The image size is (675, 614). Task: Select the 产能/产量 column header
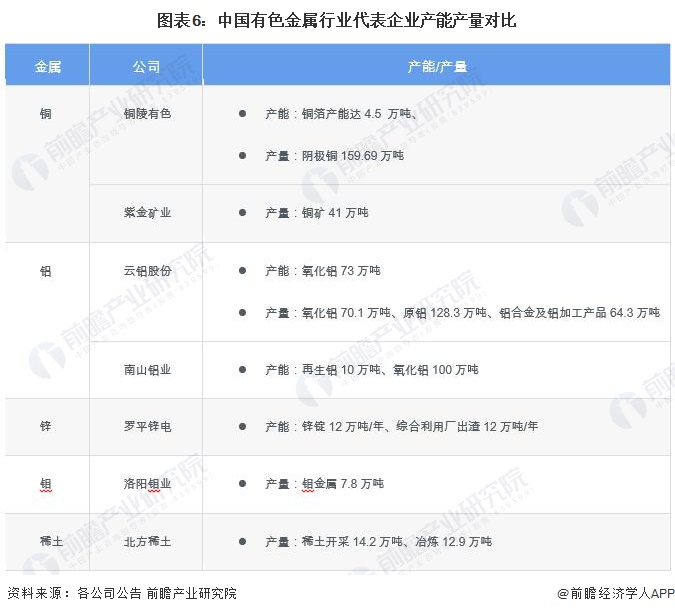coord(437,66)
